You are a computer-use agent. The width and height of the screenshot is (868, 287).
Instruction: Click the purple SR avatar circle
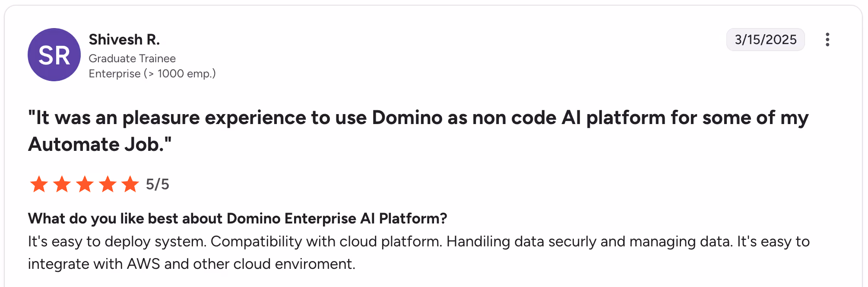coord(54,54)
